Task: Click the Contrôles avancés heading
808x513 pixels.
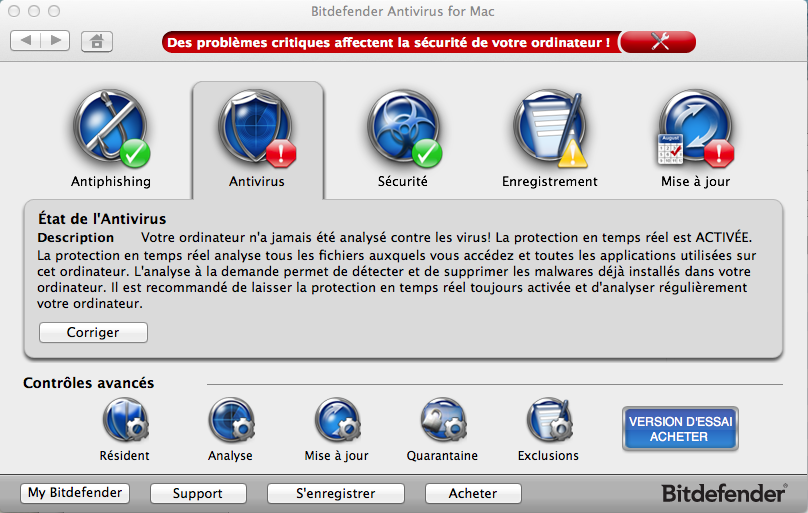Action: [x=89, y=383]
